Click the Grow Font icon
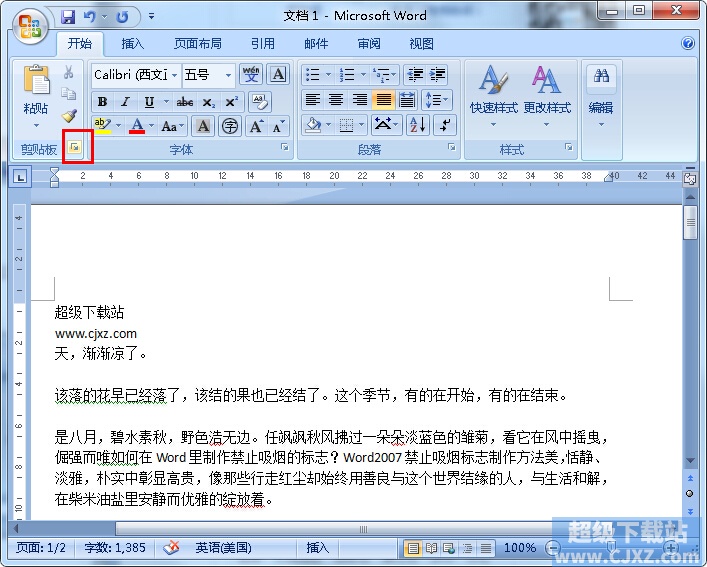Image resolution: width=707 pixels, height=567 pixels. (x=256, y=126)
